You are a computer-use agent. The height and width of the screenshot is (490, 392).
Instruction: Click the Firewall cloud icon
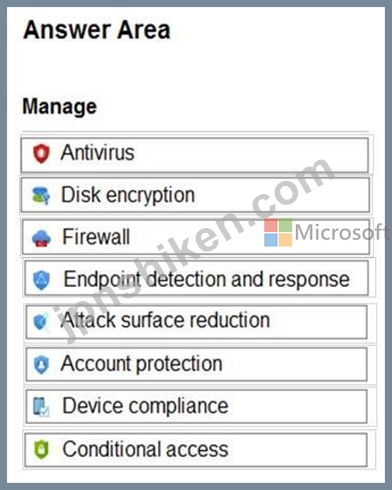(x=41, y=238)
